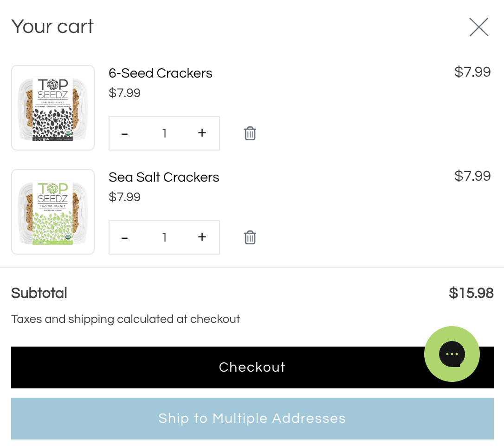Close the cart panel

click(478, 27)
